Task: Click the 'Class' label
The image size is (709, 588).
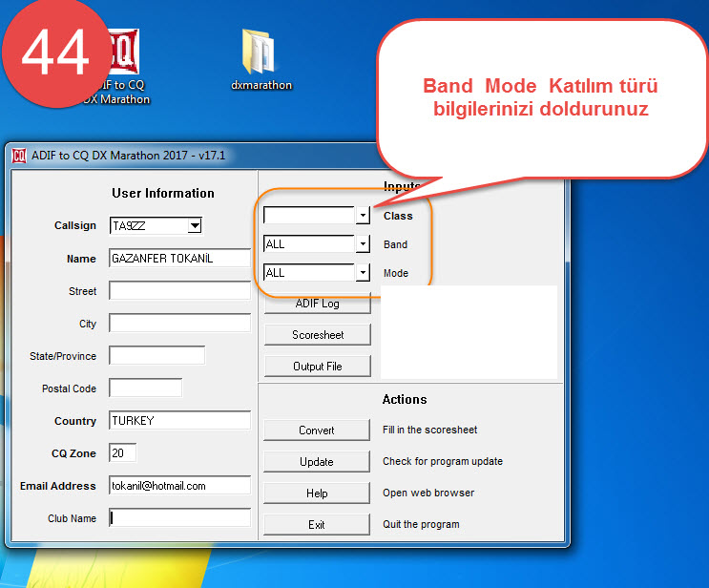Action: point(398,216)
